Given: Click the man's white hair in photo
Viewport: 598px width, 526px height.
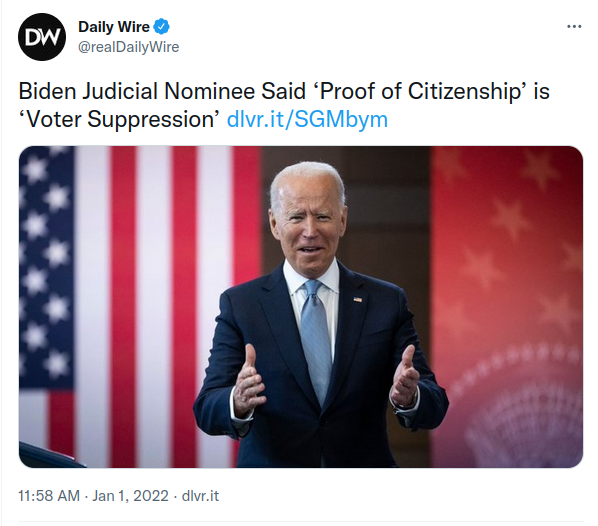Looking at the screenshot, I should tap(307, 181).
